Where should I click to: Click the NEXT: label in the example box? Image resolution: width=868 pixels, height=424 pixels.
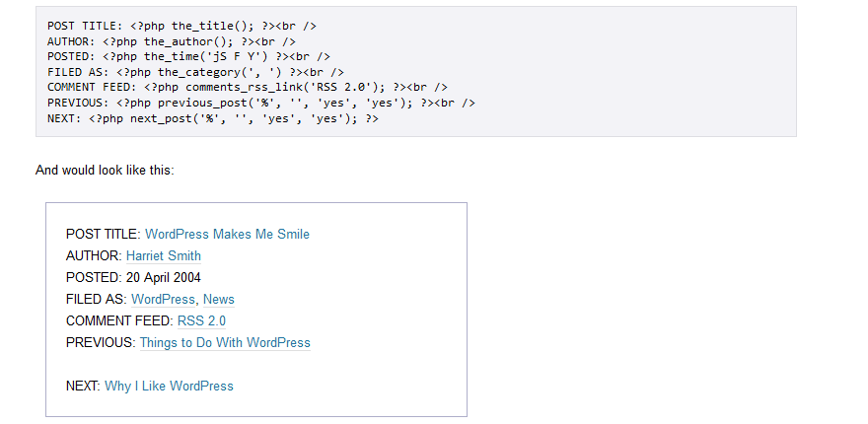point(84,386)
